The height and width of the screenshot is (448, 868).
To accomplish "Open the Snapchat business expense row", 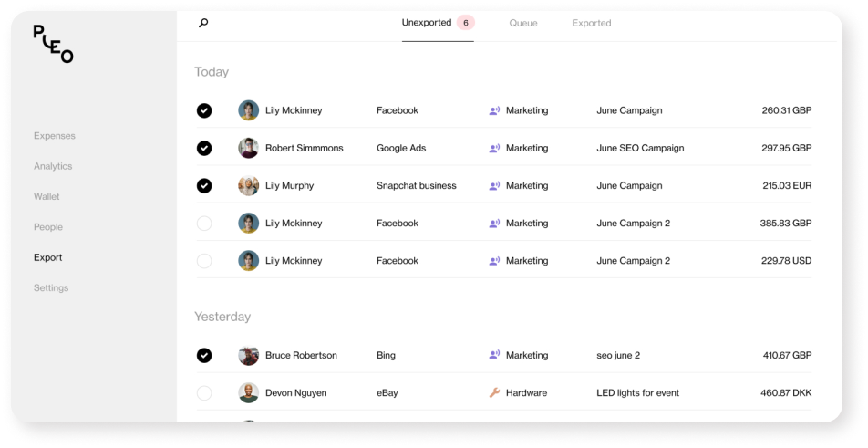I will (x=416, y=185).
